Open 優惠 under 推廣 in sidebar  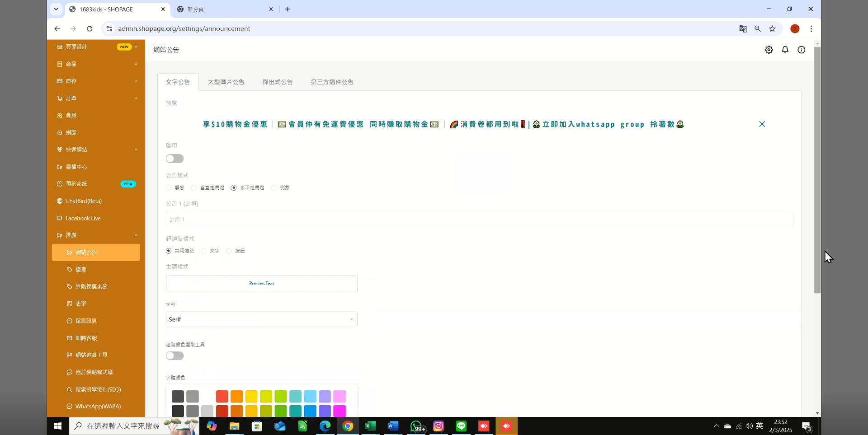pyautogui.click(x=96, y=269)
